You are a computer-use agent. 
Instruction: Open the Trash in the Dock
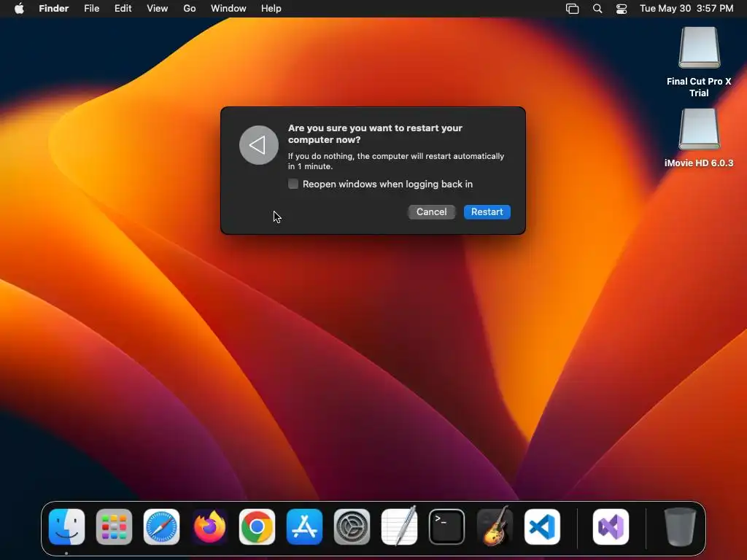click(680, 526)
